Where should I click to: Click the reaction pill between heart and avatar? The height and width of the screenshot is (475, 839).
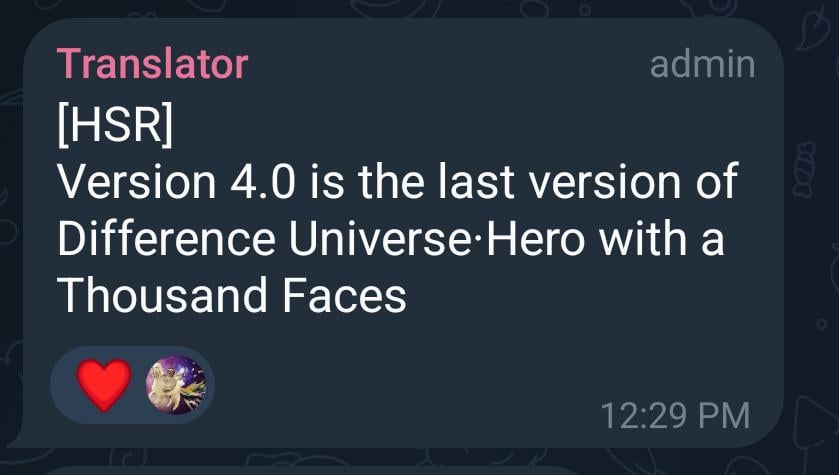[139, 385]
